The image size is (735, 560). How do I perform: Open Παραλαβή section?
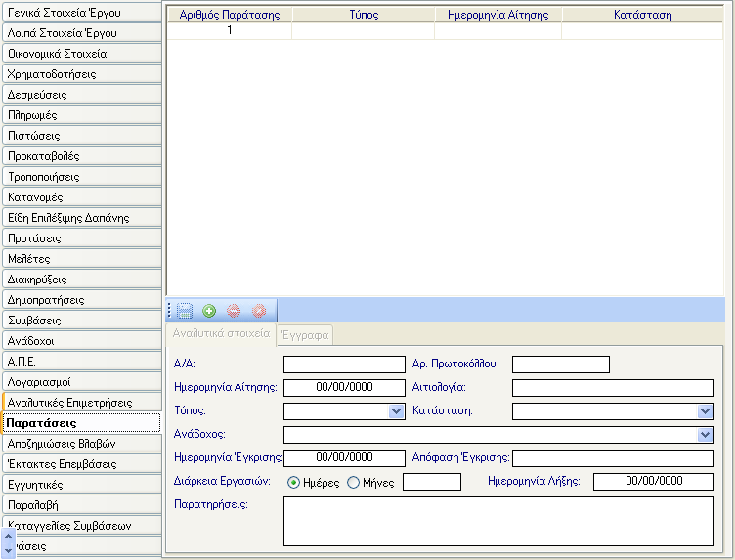click(82, 505)
